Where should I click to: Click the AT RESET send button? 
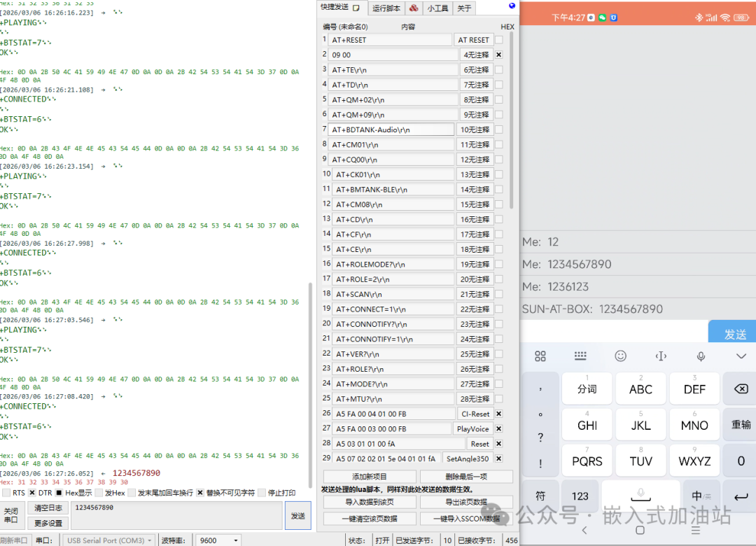tap(473, 40)
